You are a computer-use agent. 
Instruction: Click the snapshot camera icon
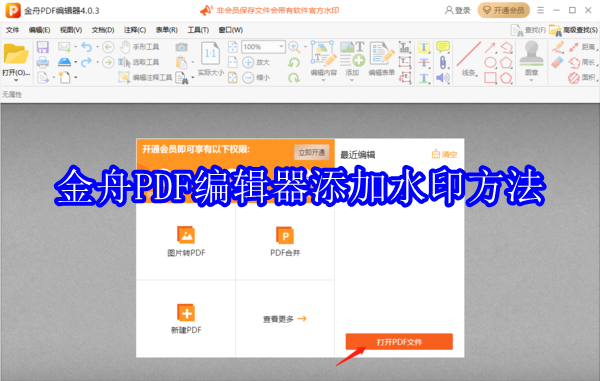click(x=181, y=47)
